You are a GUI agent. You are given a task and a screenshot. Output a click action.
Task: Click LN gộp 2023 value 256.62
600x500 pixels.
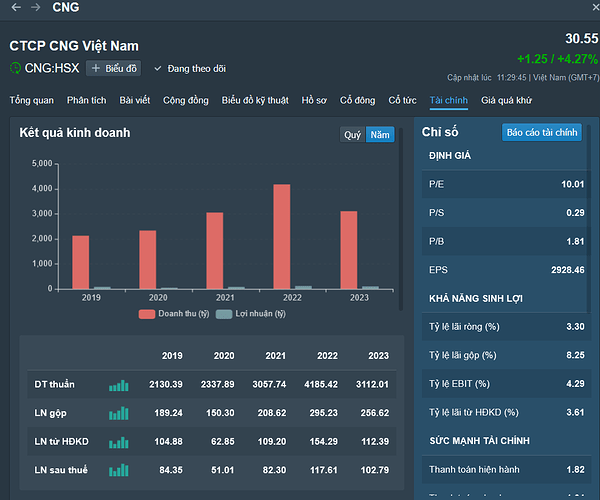[375, 413]
